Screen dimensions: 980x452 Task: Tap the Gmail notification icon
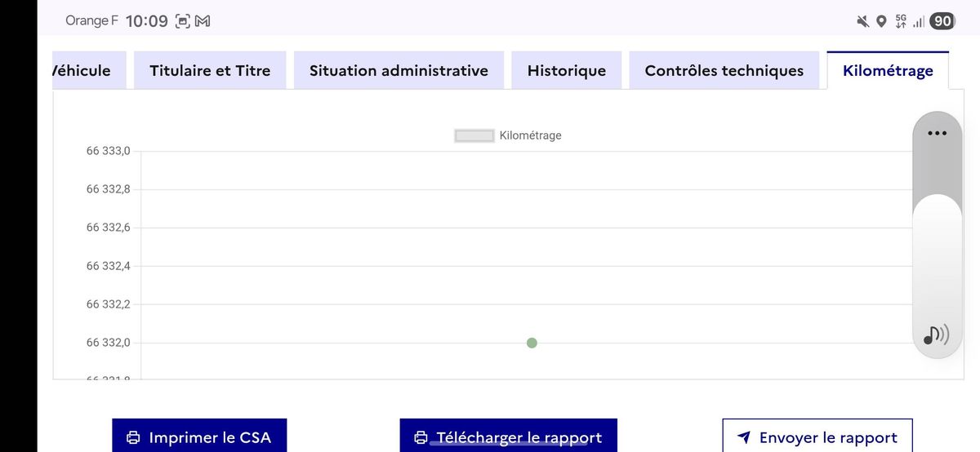(203, 21)
